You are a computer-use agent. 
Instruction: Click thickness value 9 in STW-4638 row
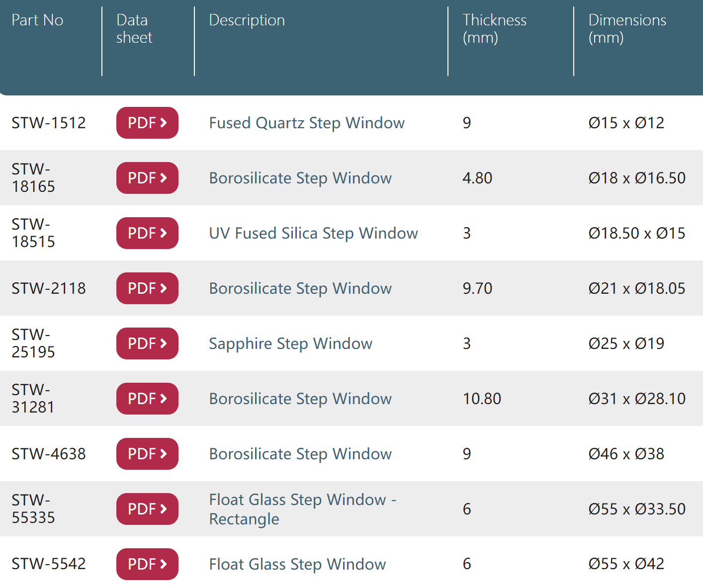pos(467,454)
